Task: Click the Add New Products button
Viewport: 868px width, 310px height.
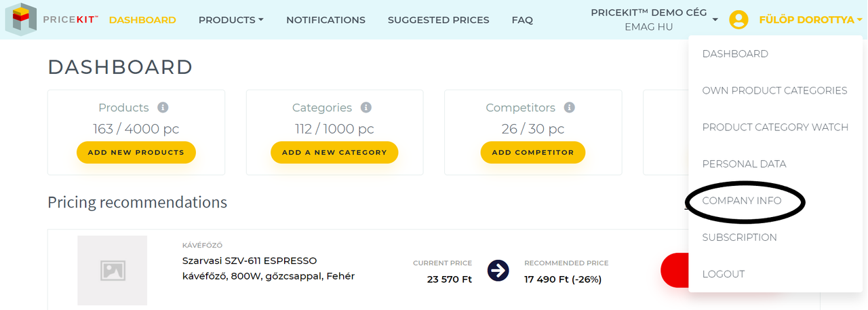Action: 136,153
